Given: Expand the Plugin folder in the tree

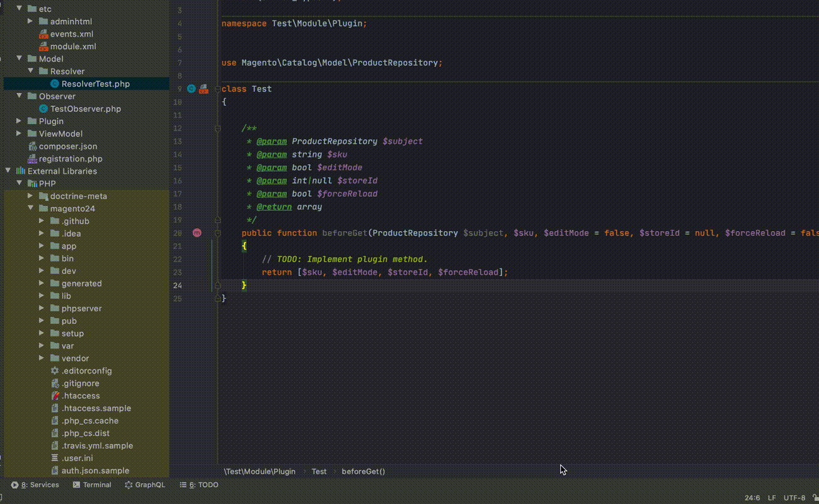Looking at the screenshot, I should coord(19,121).
